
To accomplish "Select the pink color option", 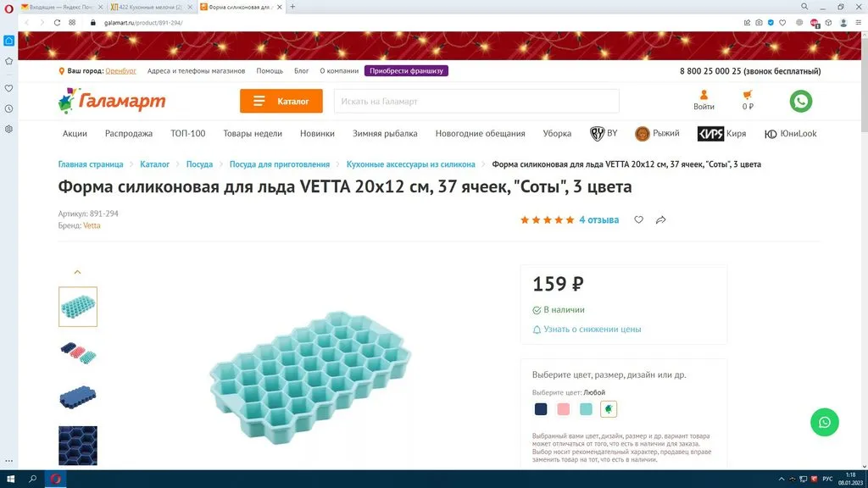I will click(x=563, y=409).
